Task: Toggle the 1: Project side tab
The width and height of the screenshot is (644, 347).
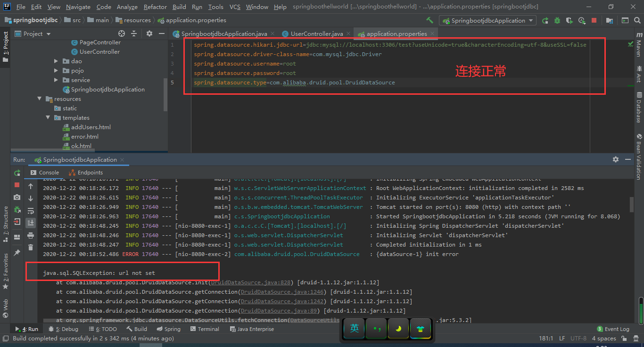Action: tap(6, 47)
